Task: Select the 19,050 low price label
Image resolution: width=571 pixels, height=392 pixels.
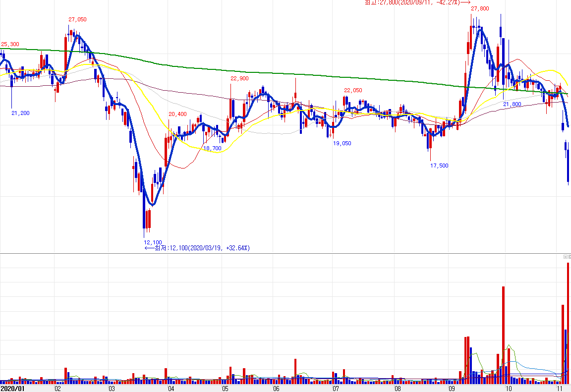Action: click(343, 143)
